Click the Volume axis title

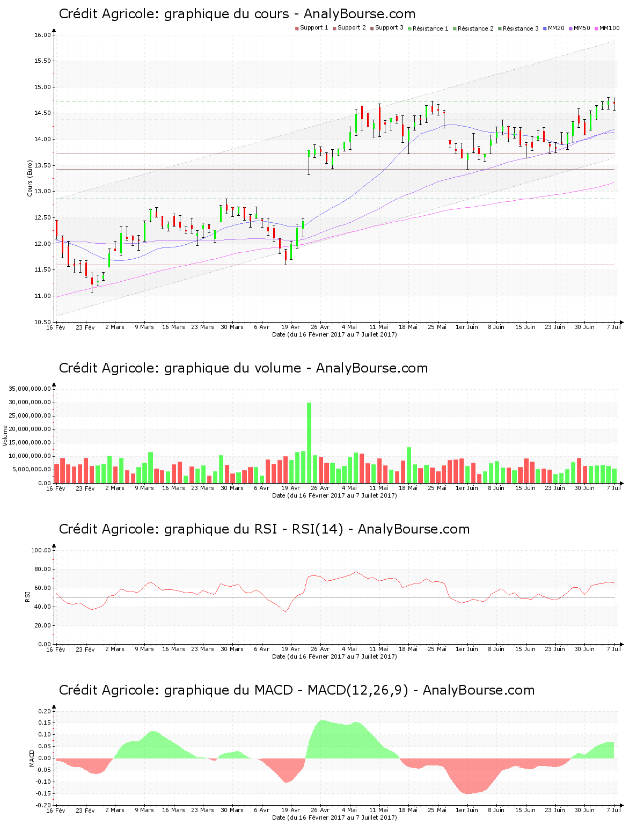pos(5,435)
